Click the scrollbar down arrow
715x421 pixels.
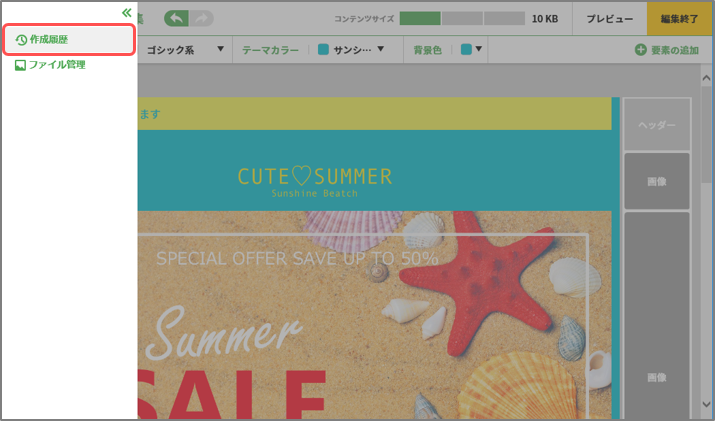(x=706, y=404)
